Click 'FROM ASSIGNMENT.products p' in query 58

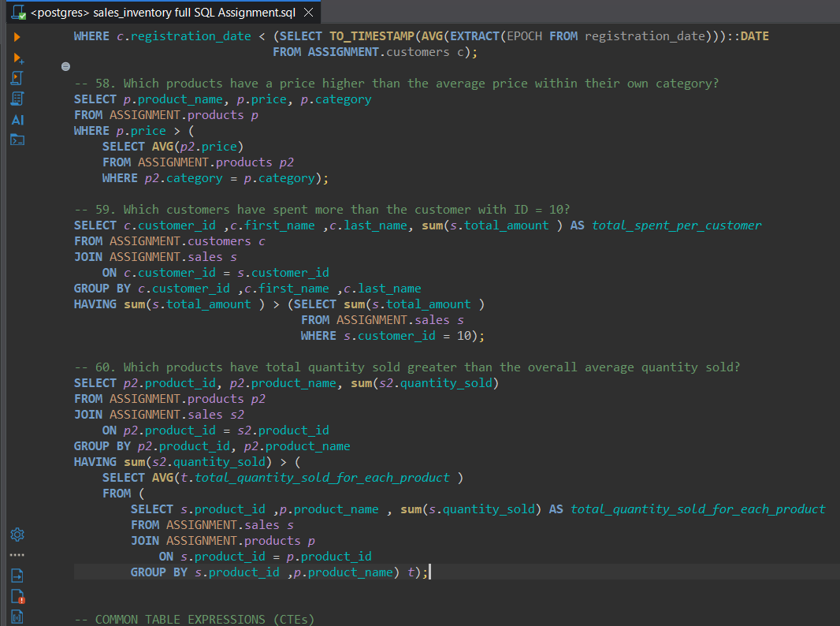coord(166,115)
